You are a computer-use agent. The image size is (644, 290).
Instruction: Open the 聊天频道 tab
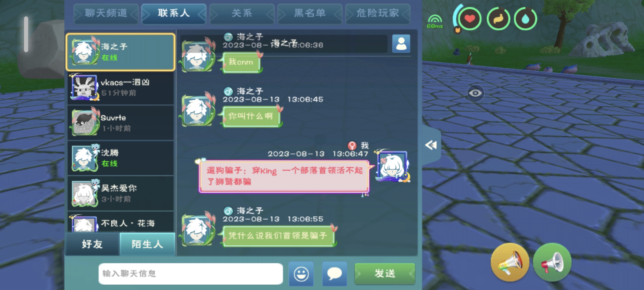point(106,13)
